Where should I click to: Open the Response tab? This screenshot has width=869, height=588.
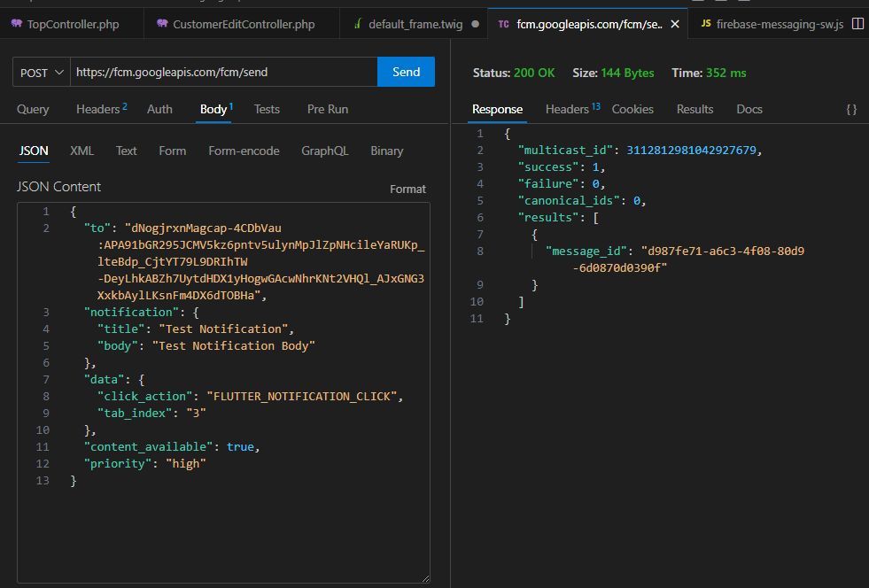(x=497, y=109)
